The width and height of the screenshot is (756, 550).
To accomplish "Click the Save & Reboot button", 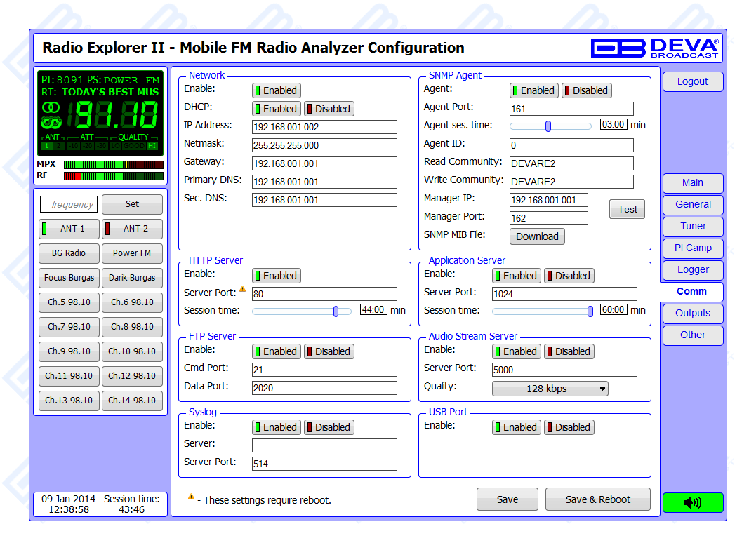I will pos(597,499).
